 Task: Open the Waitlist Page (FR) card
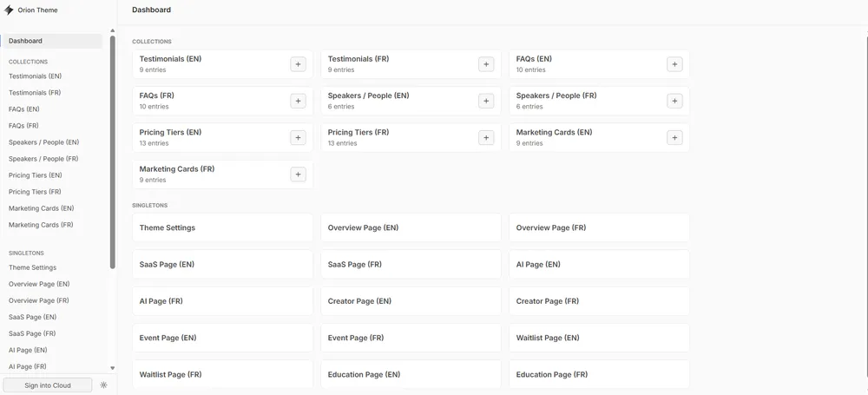click(222, 374)
